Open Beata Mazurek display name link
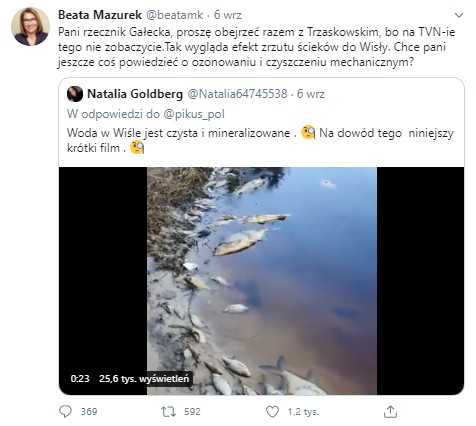476x426 pixels. pyautogui.click(x=100, y=15)
